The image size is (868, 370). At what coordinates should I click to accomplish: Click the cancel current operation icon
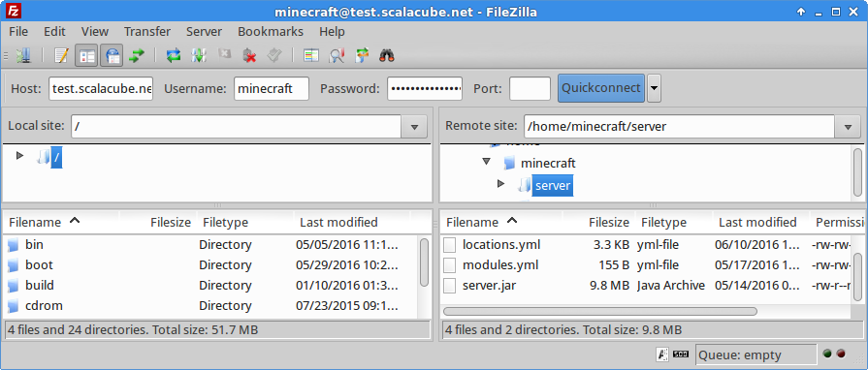(224, 55)
